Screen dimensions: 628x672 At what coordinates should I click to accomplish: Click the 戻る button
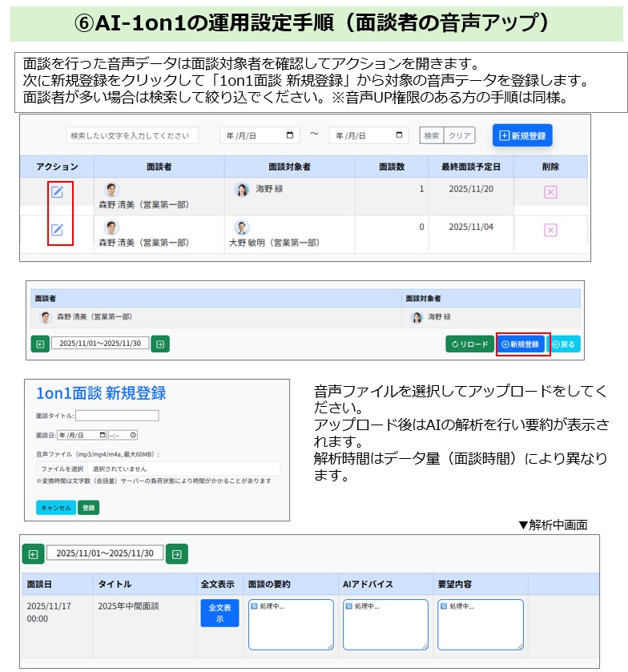coord(564,344)
